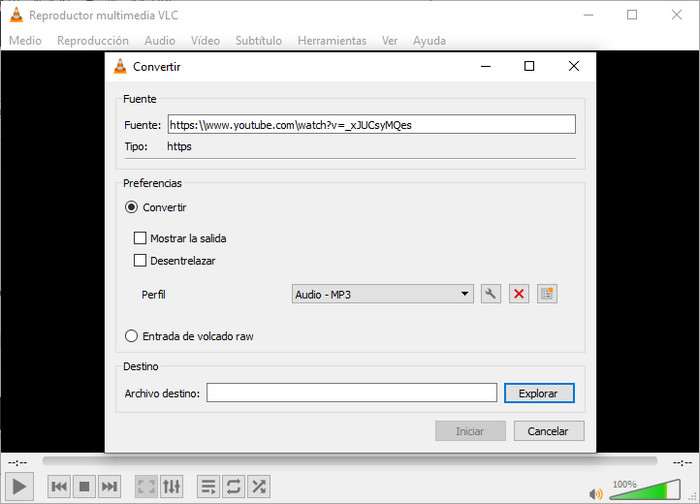Open the Ver menu

click(390, 41)
